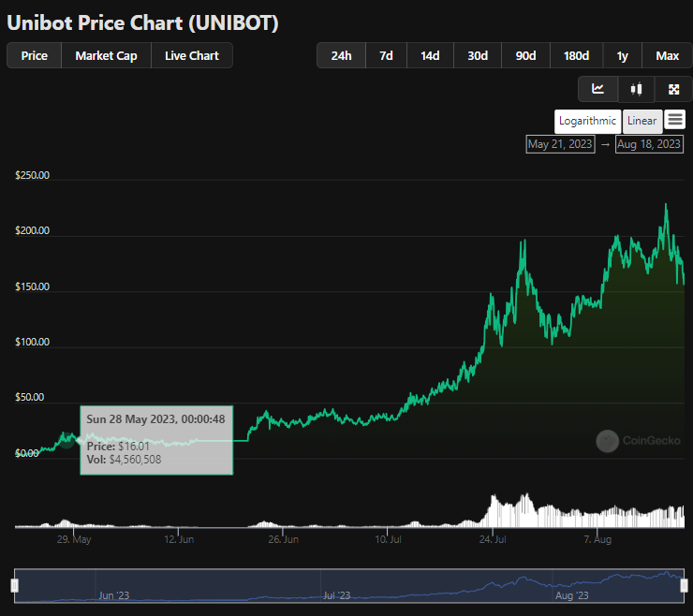This screenshot has height=616, width=693.
Task: Click tooltip Vol $4,560,508 text
Action: [x=124, y=460]
